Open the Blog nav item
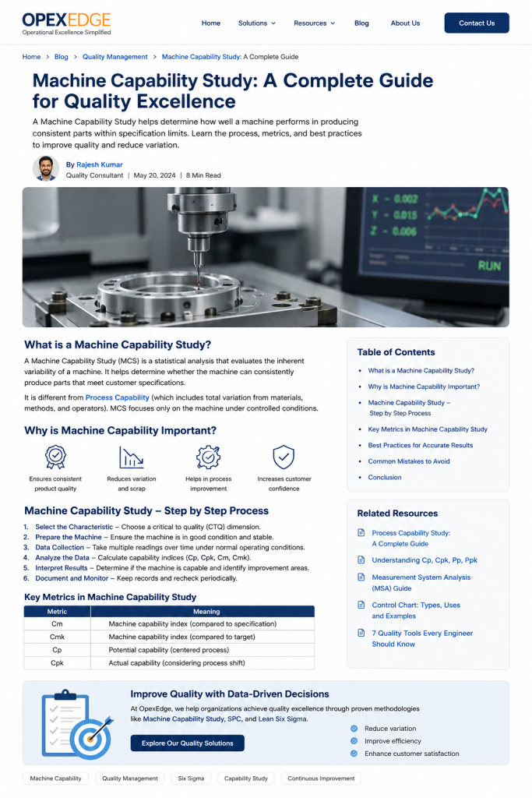The image size is (532, 798). coord(361,23)
